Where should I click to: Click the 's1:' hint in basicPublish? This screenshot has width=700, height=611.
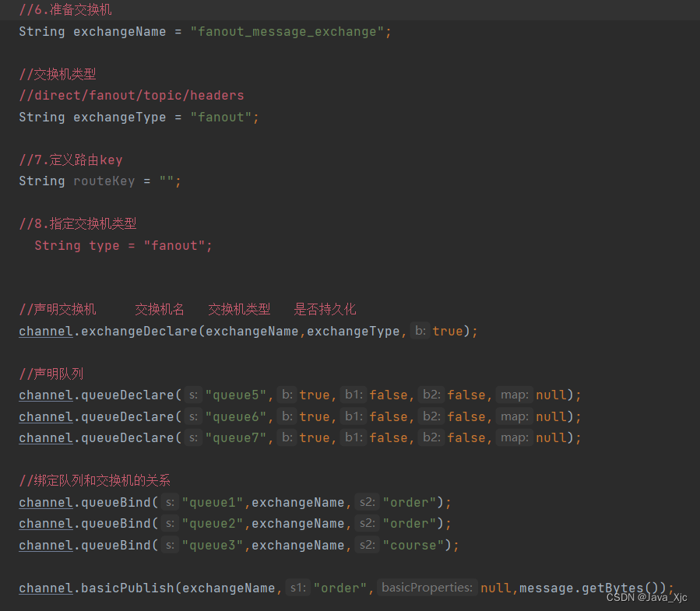297,588
